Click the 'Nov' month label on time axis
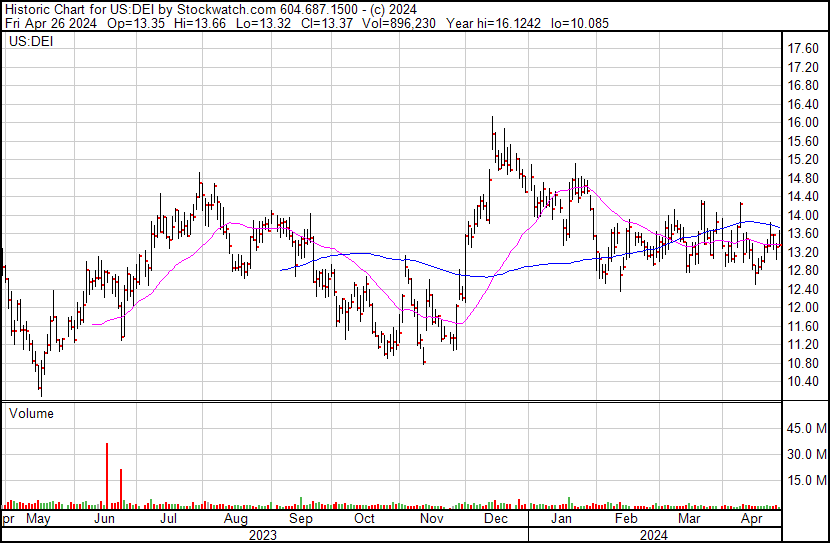This screenshot has width=830, height=543. tap(431, 519)
